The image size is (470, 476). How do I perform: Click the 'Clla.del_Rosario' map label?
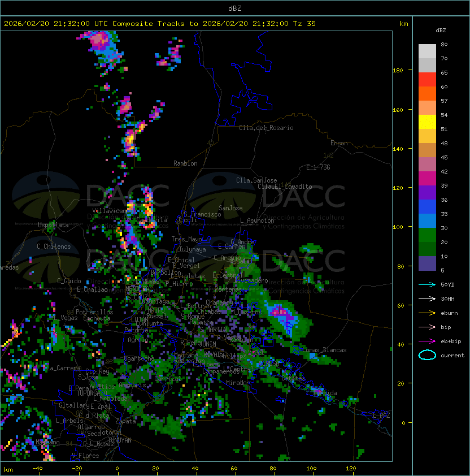266,128
